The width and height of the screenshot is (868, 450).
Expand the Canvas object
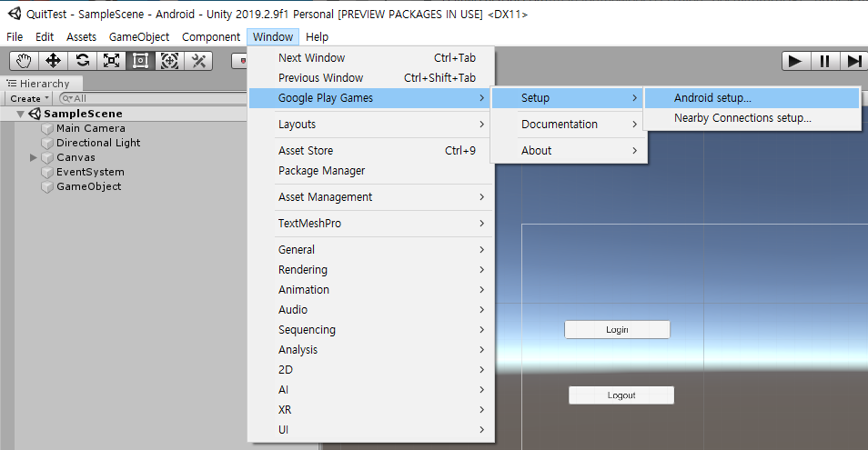pos(34,157)
